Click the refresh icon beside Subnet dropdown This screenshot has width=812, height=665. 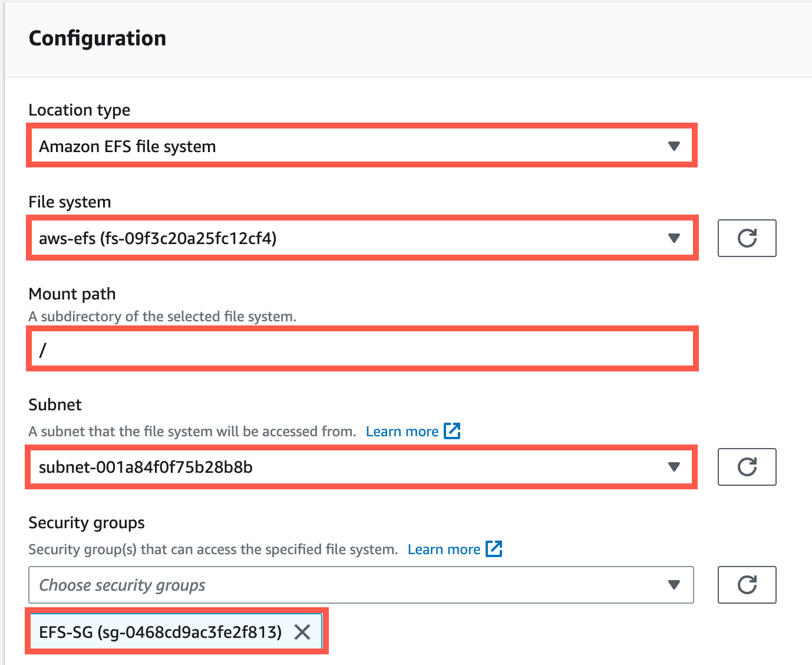coord(747,467)
